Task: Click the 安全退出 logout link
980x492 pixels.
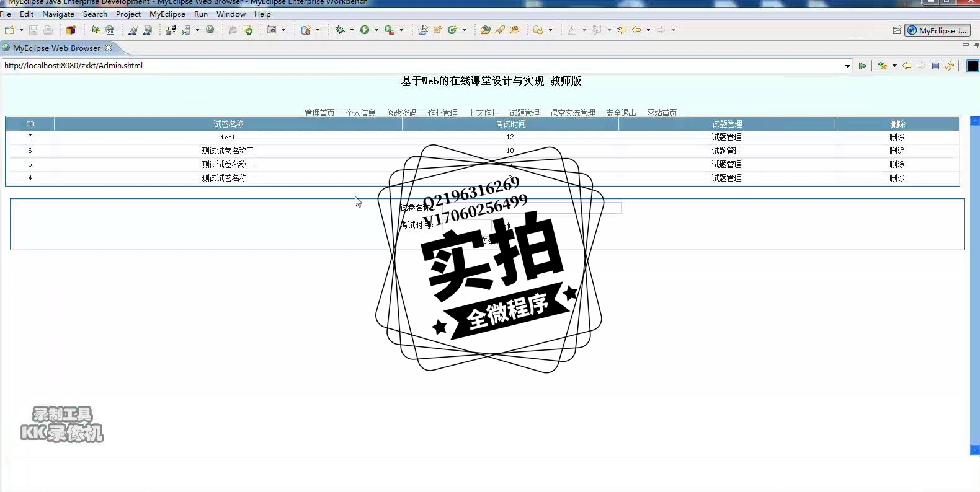Action: pyautogui.click(x=621, y=113)
